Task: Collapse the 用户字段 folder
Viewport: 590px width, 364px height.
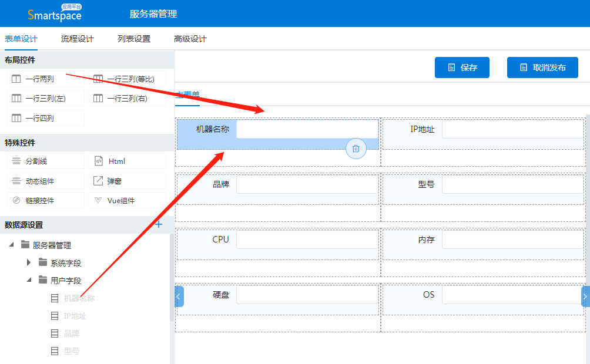Action: (29, 280)
